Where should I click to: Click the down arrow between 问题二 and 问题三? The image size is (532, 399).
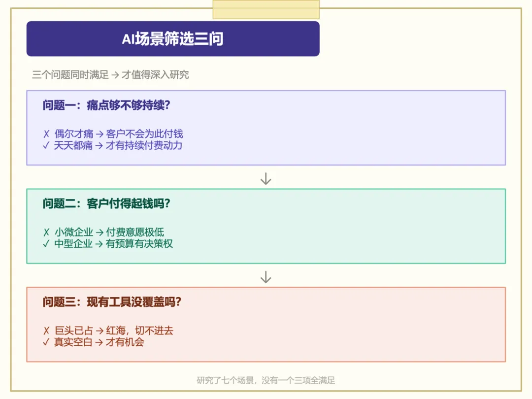pos(266,277)
